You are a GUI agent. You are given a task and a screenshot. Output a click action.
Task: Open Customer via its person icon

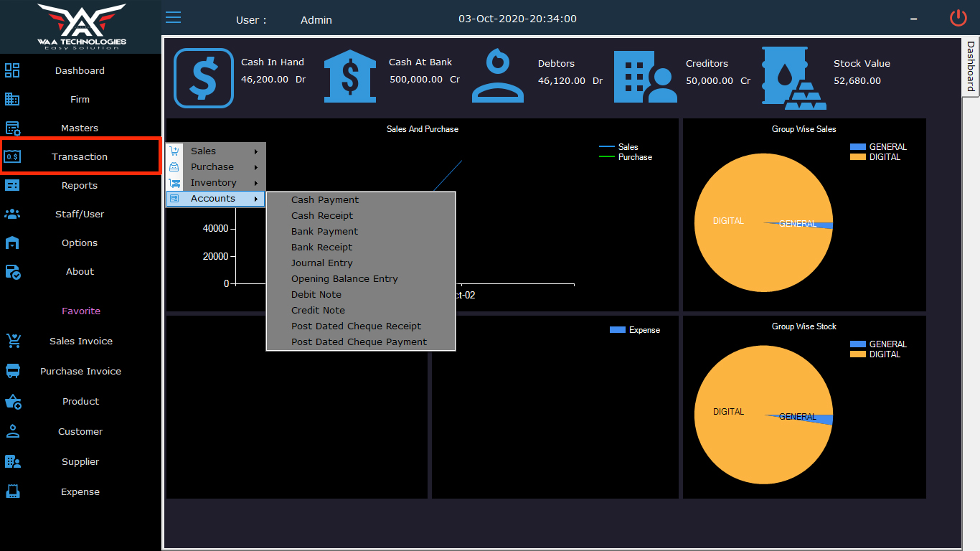tap(13, 431)
